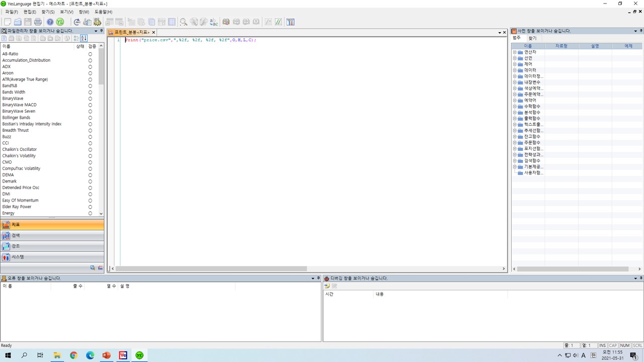
Task: Click the Print icon in toolbar
Action: point(38,22)
